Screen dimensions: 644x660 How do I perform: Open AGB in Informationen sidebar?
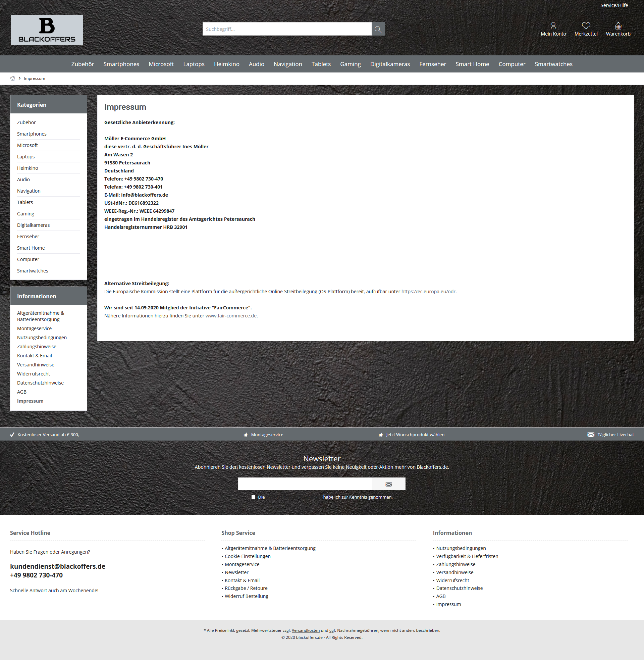click(22, 392)
